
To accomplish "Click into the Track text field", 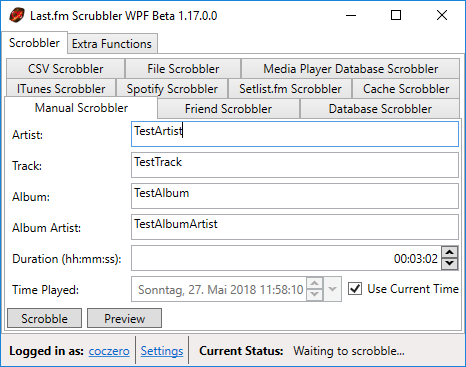I will click(x=295, y=165).
